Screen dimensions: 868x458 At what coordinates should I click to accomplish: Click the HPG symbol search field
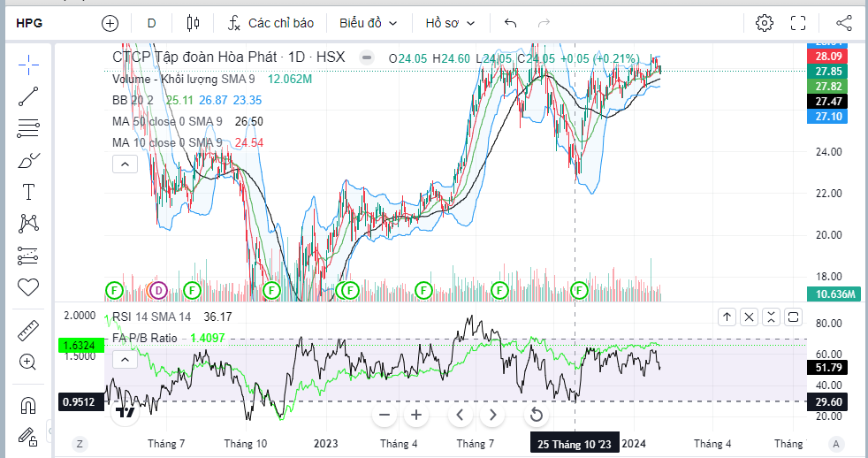(x=29, y=23)
